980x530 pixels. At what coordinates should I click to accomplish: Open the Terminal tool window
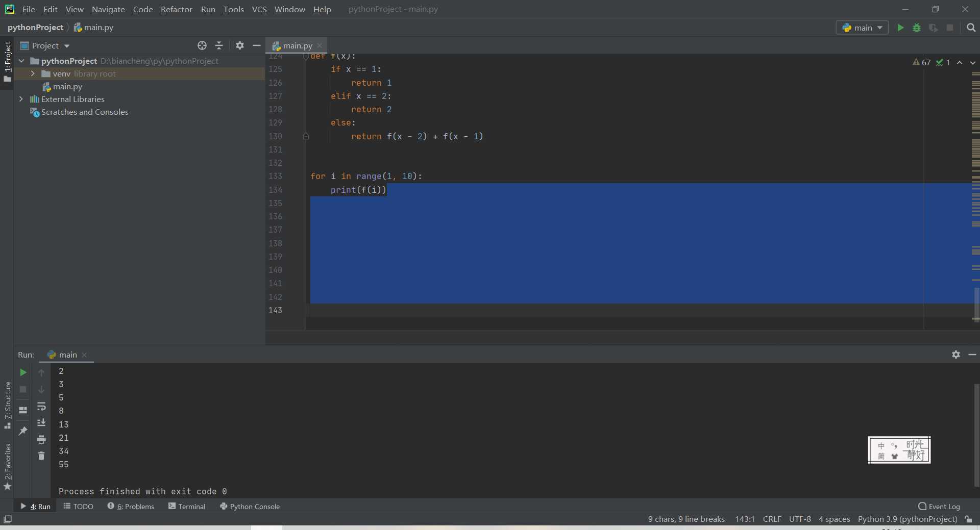tap(187, 507)
